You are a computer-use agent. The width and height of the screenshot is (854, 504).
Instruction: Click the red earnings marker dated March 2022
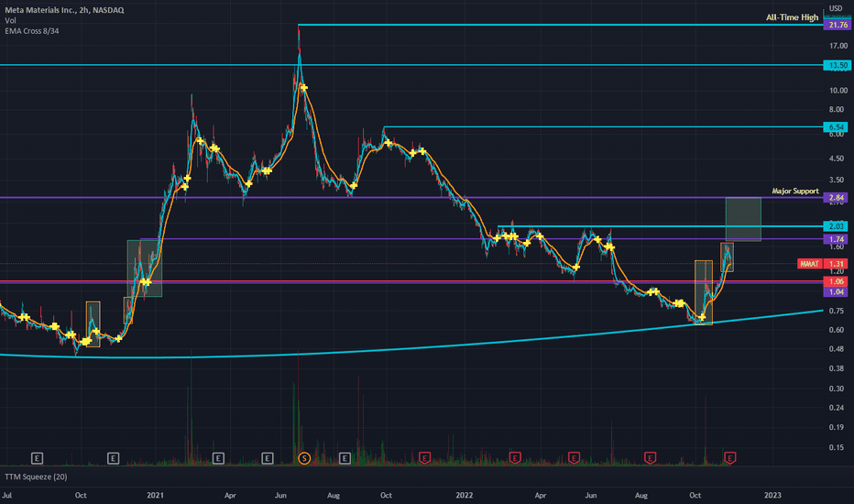pos(515,458)
